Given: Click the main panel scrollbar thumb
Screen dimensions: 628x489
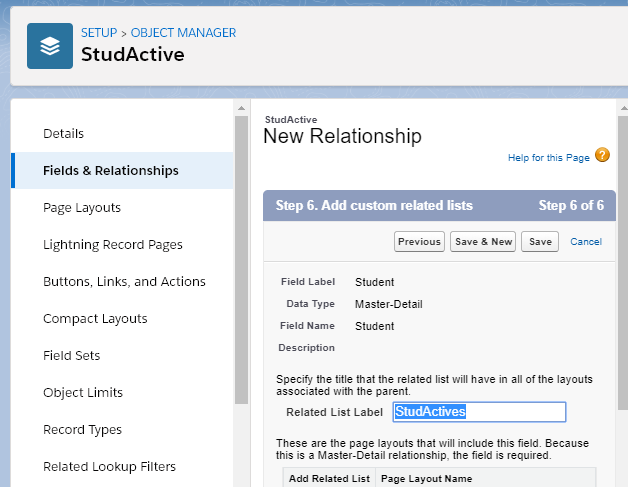Looking at the screenshot, I should [623, 263].
